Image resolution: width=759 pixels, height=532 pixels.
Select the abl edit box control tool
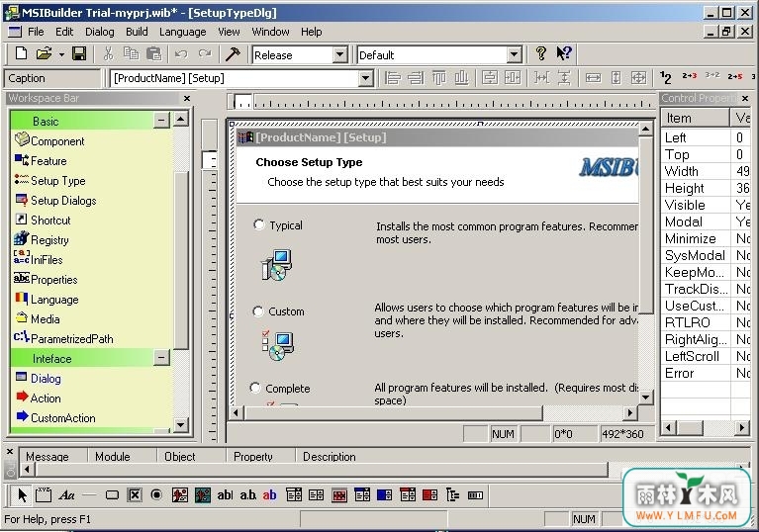click(225, 494)
